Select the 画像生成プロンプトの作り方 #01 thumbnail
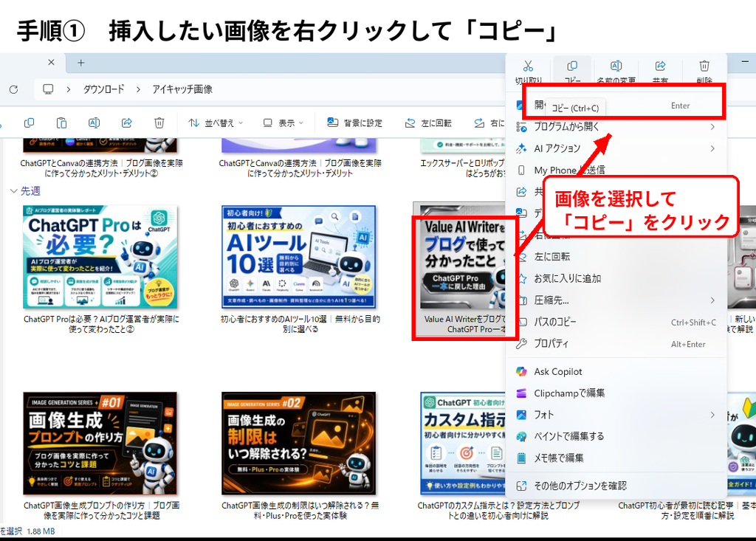The height and width of the screenshot is (541, 756). 100,444
